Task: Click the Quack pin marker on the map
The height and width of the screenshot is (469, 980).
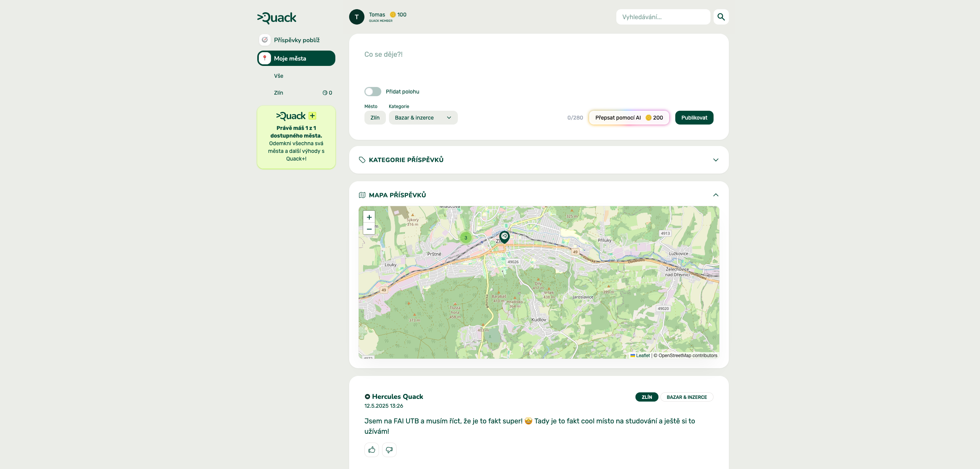Action: [x=504, y=237]
